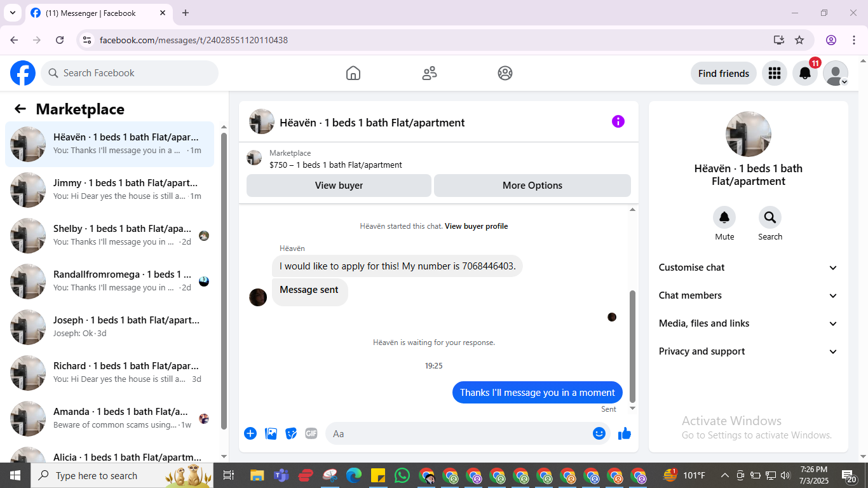Open the account profile avatar menu
The width and height of the screenshot is (868, 488).
pos(836,73)
